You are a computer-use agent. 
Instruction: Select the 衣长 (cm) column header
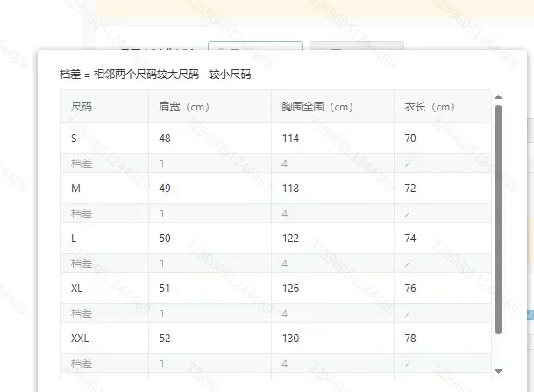430,107
